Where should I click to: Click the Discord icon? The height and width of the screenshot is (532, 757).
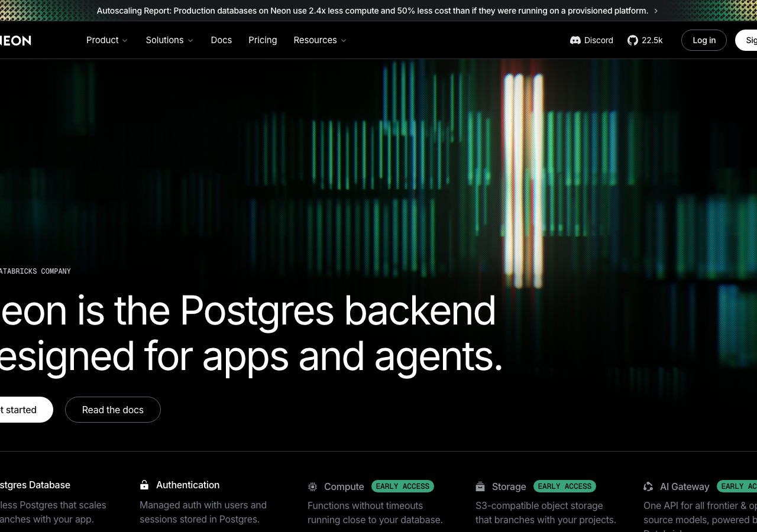[575, 40]
